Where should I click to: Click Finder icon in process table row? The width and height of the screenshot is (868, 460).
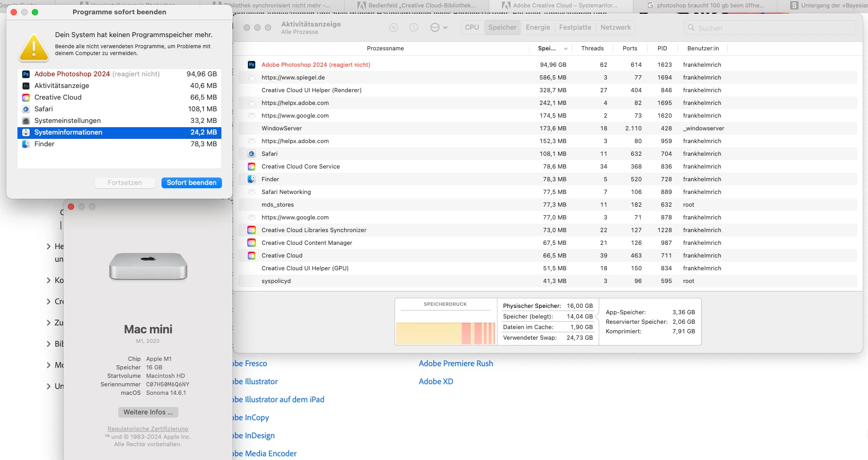252,179
